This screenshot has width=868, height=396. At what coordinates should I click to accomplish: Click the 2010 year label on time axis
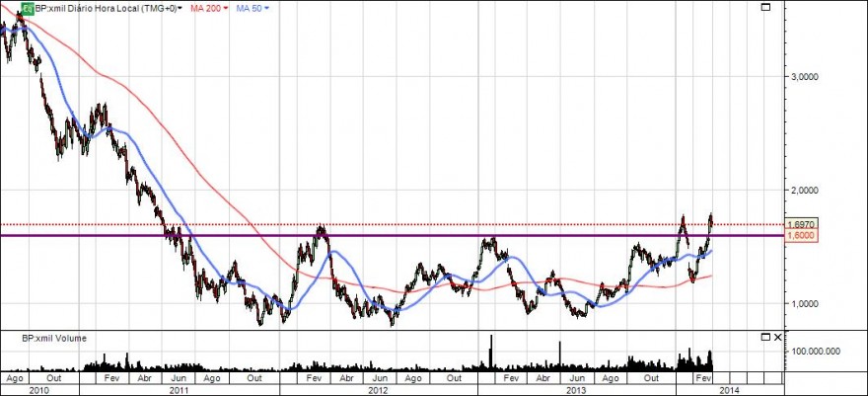[38, 390]
